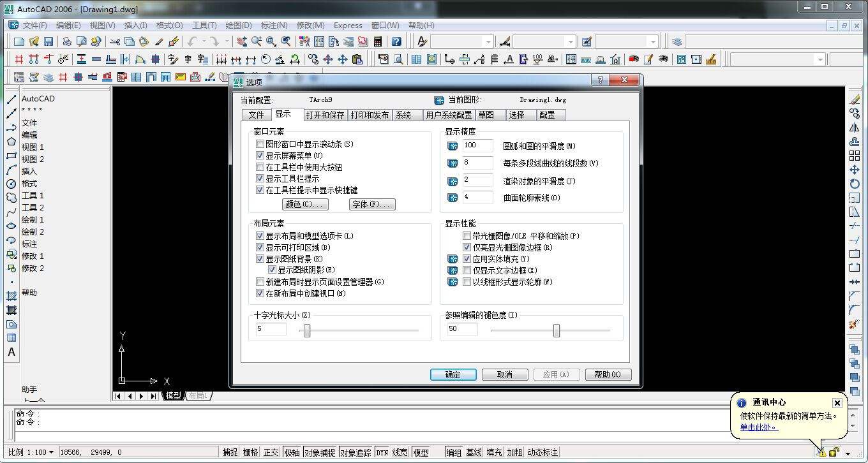Enable 图形窗口中显示滚动条 checkbox
The width and height of the screenshot is (868, 463).
260,144
